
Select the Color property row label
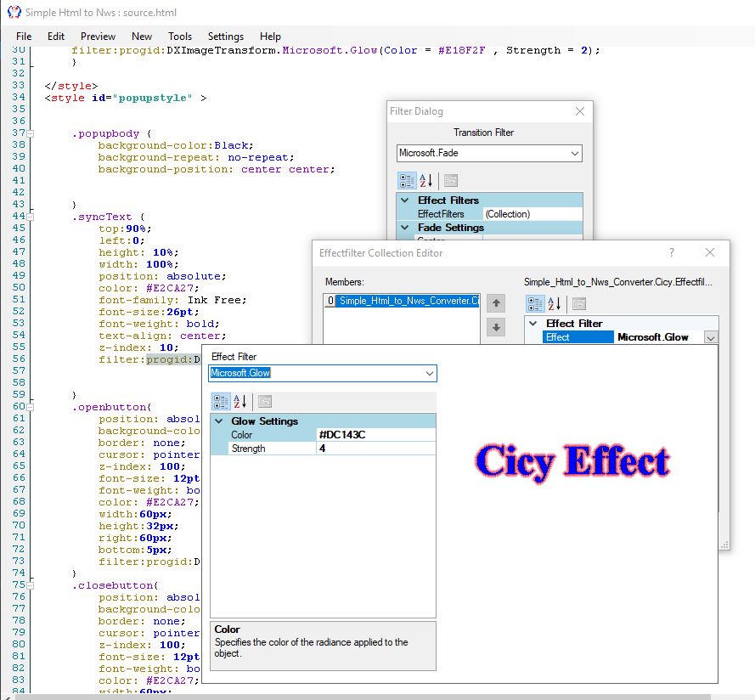point(272,435)
